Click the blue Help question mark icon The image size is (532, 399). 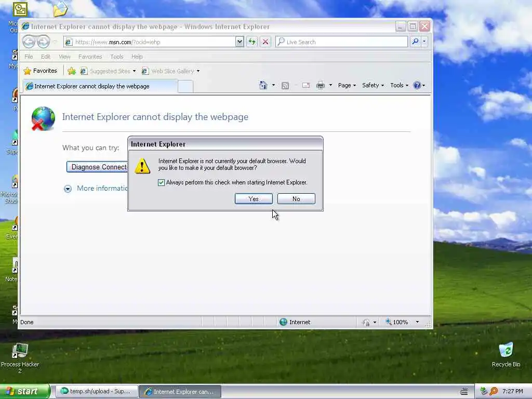417,85
